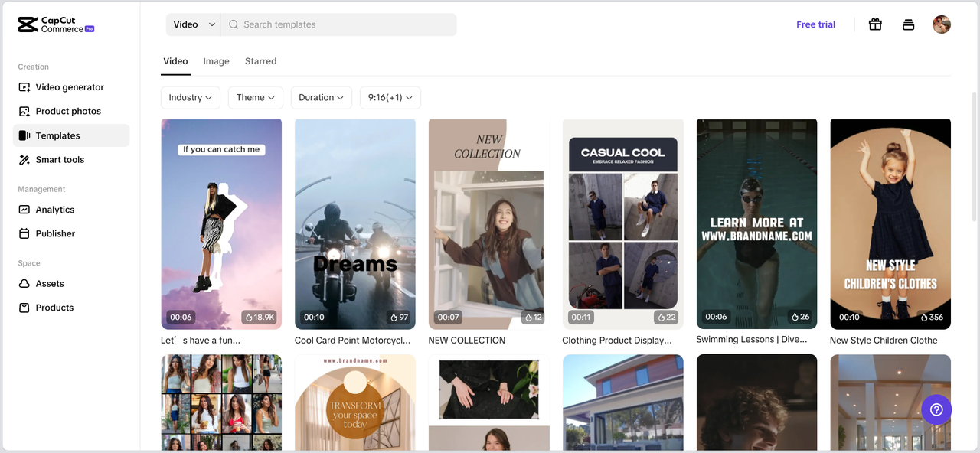This screenshot has height=453, width=980.
Task: Click the 18.9K flame usage badge
Action: (260, 317)
